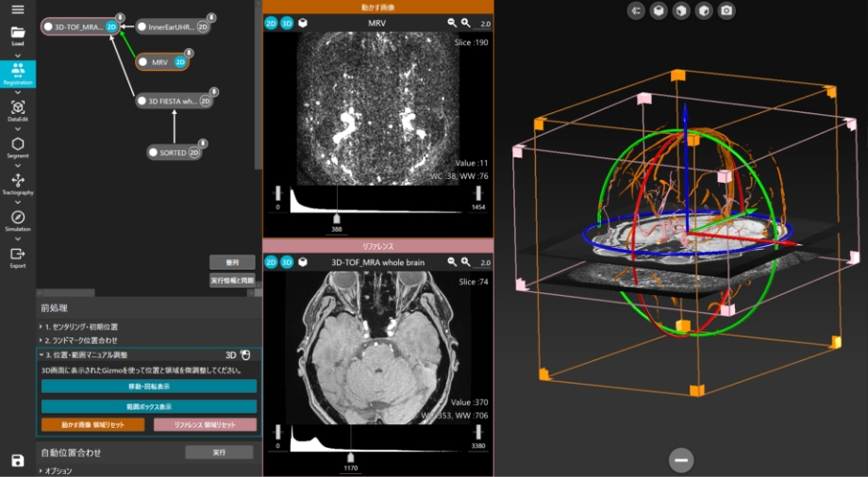Open the Load module in the sidebar
This screenshot has width=868, height=477.
click(x=17, y=36)
